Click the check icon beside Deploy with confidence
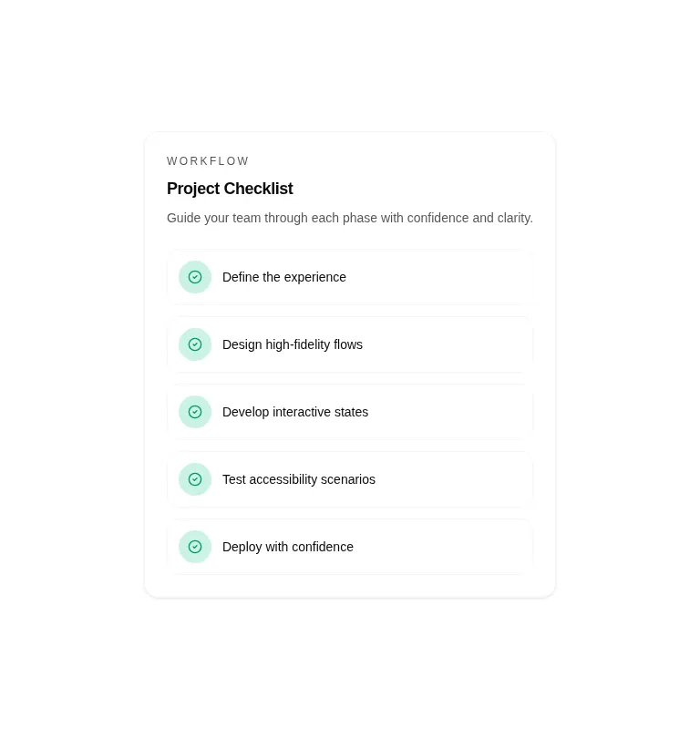The image size is (700, 729). pyautogui.click(x=195, y=547)
